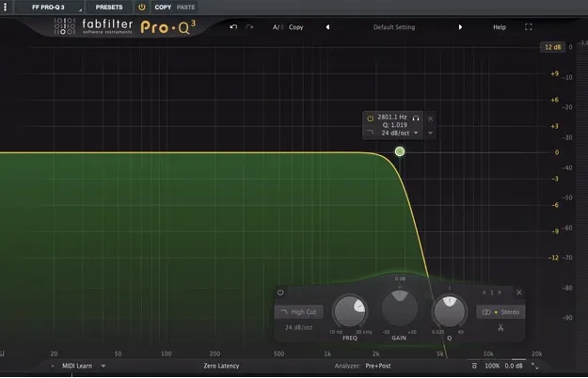Click the FabFilter Pro-Q 3 logo

[125, 26]
